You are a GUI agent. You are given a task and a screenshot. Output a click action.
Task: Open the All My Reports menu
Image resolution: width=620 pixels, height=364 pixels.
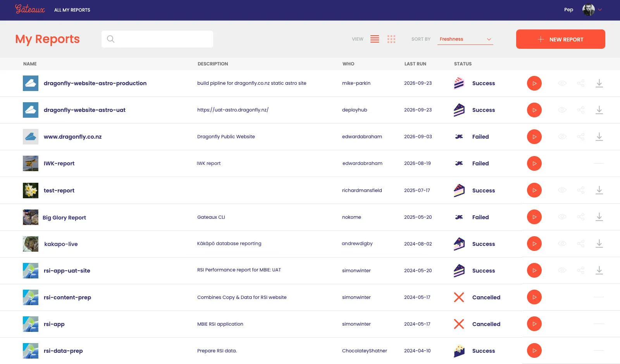coord(72,10)
